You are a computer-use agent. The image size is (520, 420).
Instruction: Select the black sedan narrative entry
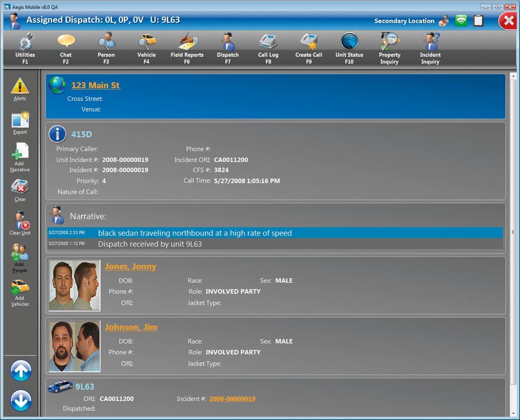pos(195,233)
